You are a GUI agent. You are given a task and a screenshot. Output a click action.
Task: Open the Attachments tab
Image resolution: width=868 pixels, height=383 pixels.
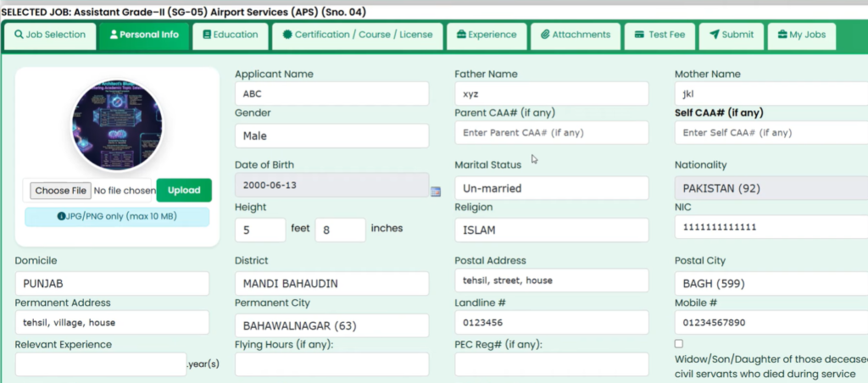[x=575, y=35]
